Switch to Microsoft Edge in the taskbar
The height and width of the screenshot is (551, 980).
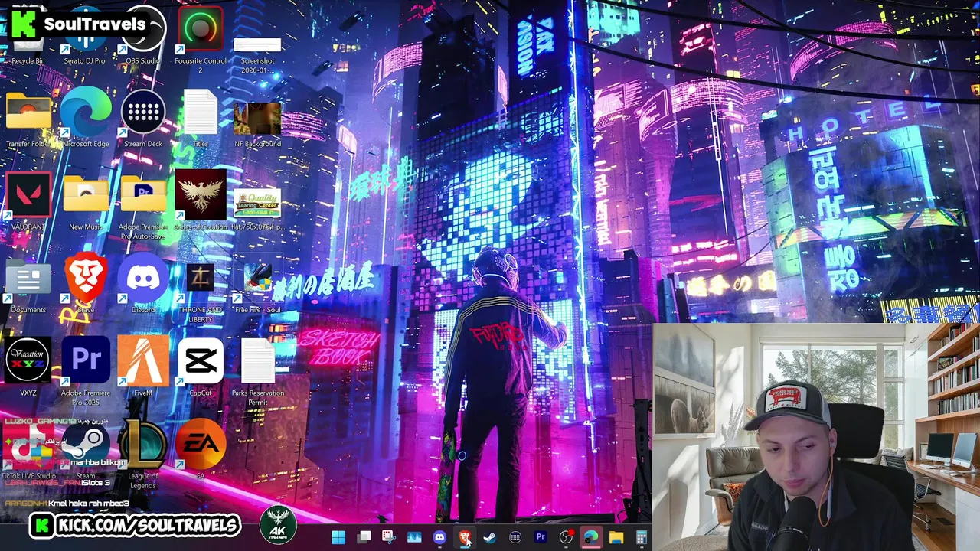tap(591, 537)
